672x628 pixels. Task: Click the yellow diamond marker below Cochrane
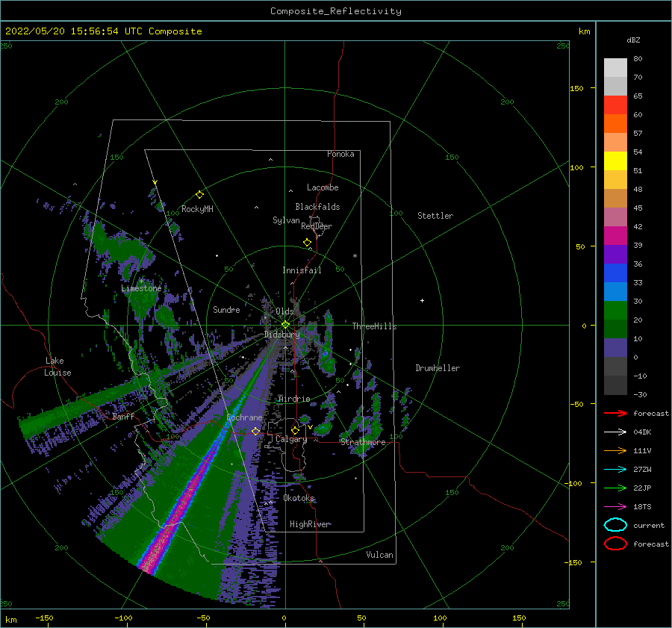[256, 431]
